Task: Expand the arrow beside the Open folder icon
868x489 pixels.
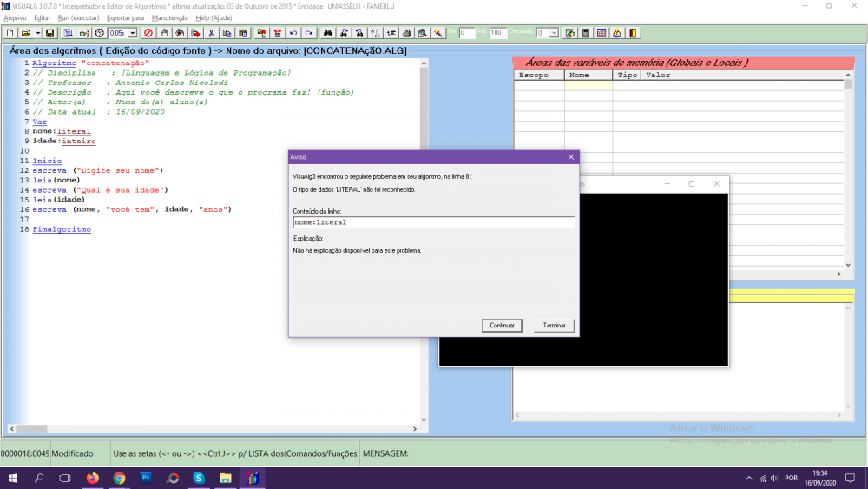Action: (37, 33)
